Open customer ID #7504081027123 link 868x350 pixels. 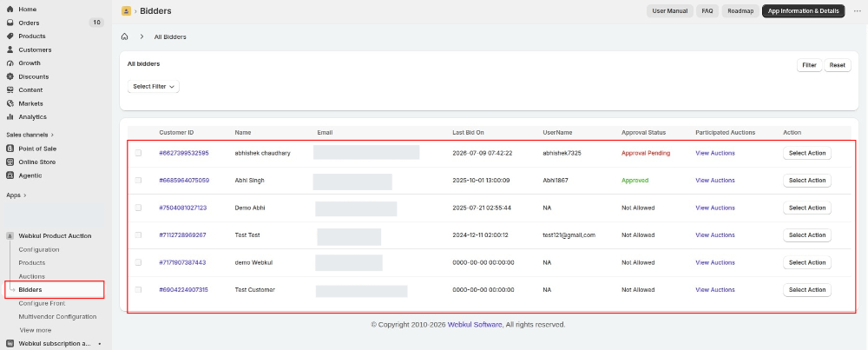coord(182,208)
